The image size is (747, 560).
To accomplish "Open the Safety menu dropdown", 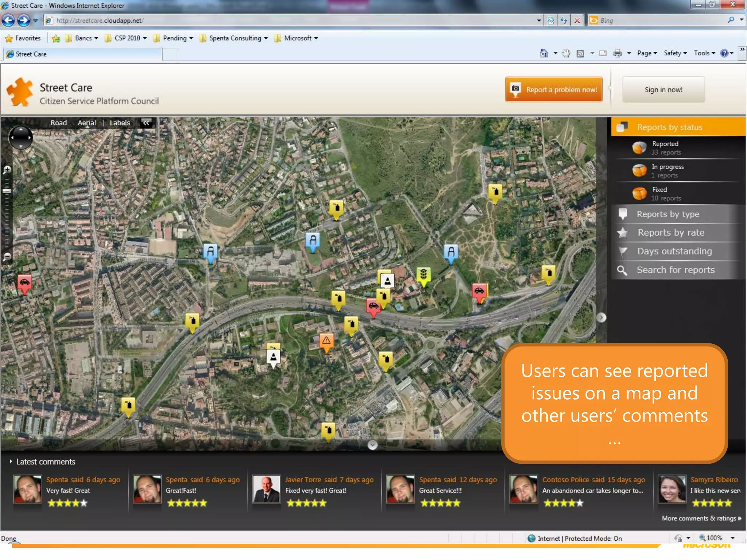I will click(675, 53).
